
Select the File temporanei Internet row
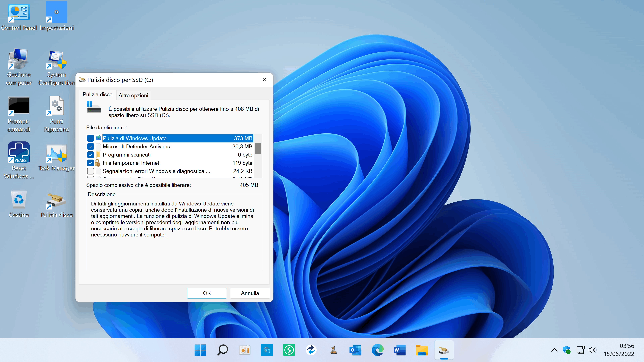pos(131,163)
